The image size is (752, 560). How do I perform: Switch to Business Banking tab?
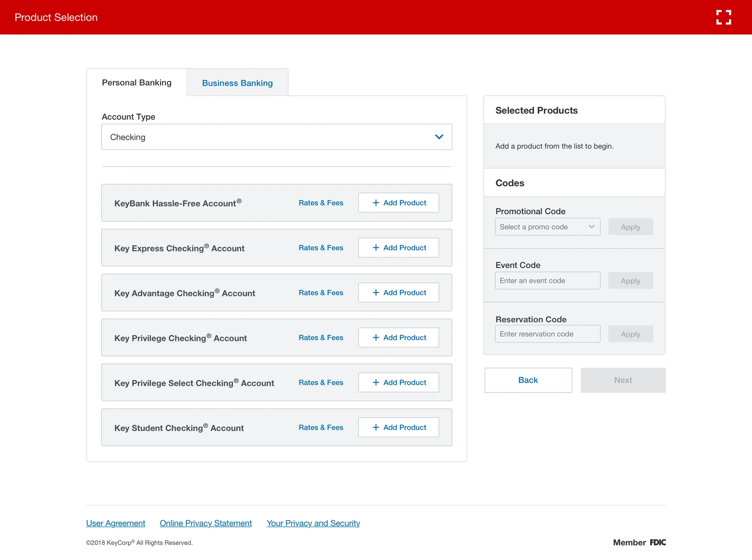[237, 83]
